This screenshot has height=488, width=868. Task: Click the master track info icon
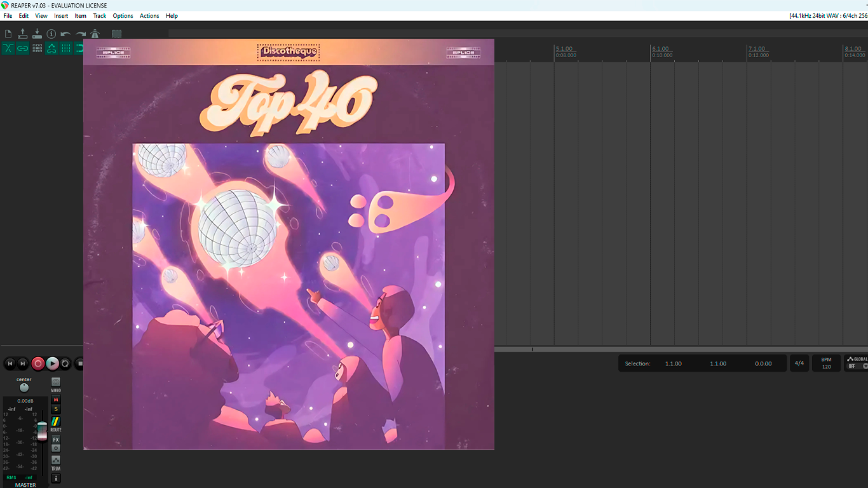tap(56, 478)
